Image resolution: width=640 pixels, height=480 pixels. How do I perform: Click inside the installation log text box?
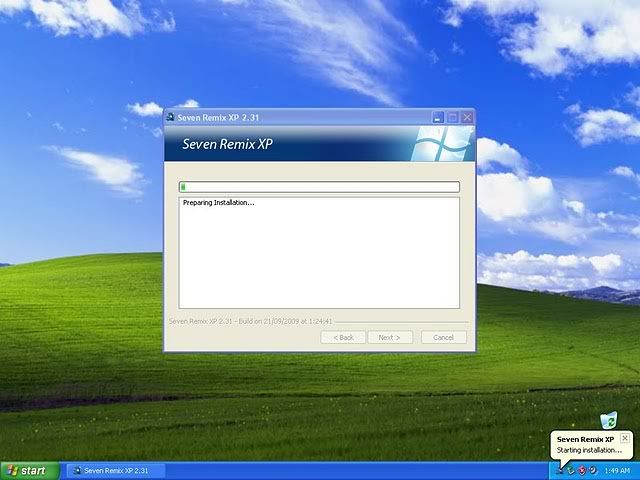point(319,255)
